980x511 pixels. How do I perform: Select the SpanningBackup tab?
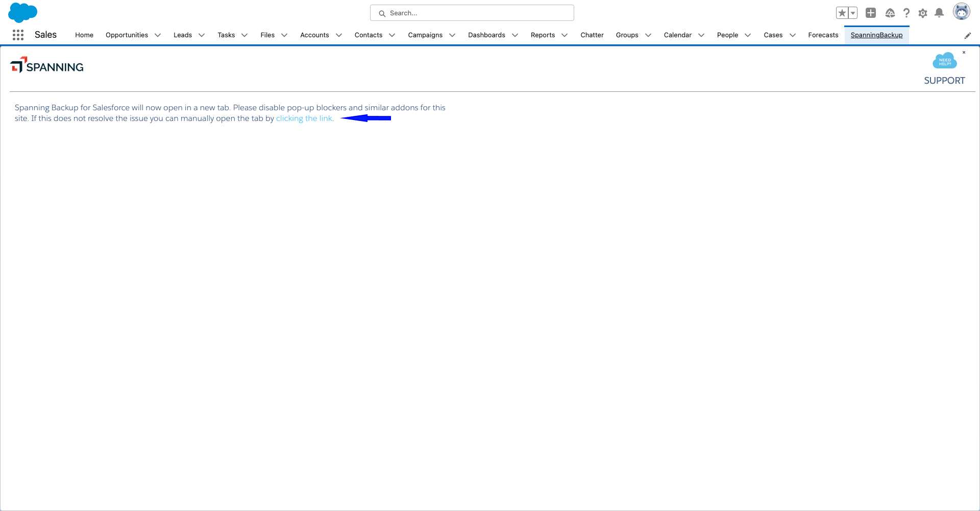click(x=876, y=35)
